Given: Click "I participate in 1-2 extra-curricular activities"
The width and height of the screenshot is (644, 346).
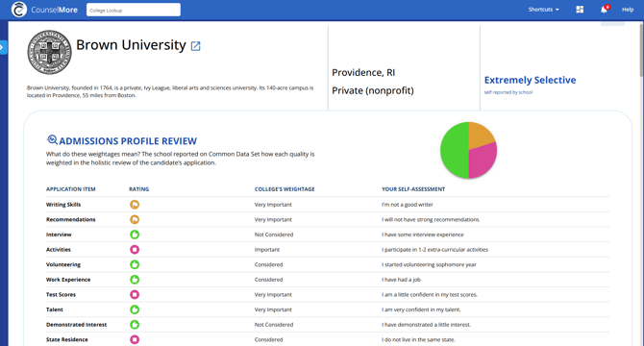Looking at the screenshot, I should 434,250.
